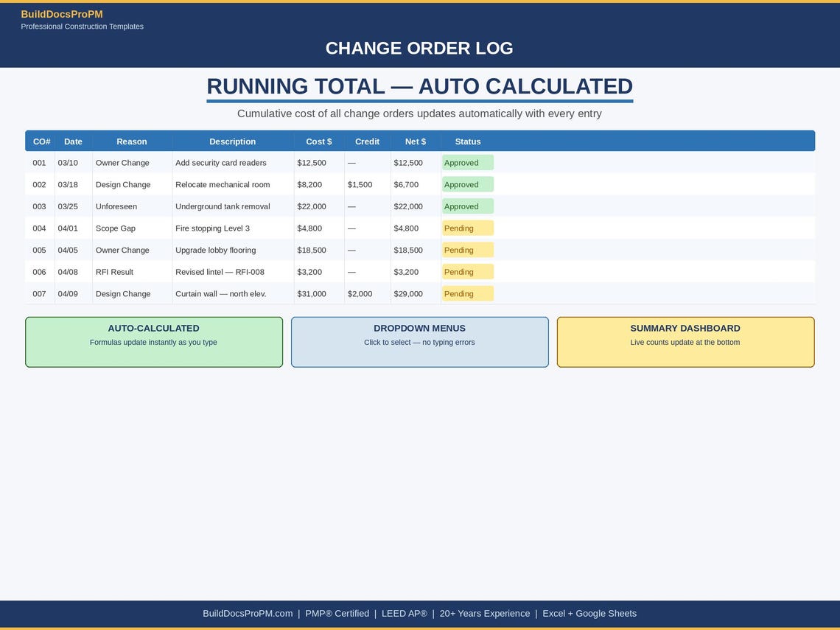840x630 pixels.
Task: Click the BuildDocsProPM.com footer link
Action: (x=248, y=613)
